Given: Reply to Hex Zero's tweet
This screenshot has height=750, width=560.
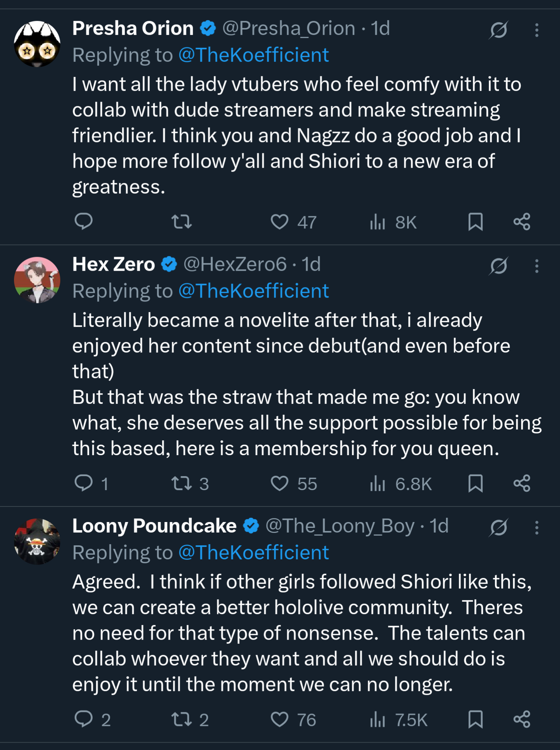Looking at the screenshot, I should pyautogui.click(x=83, y=483).
